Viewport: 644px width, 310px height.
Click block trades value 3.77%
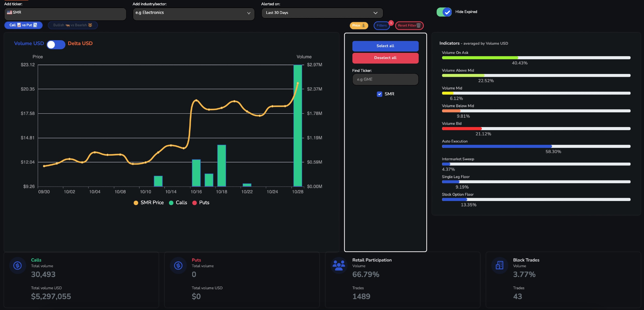(x=524, y=274)
